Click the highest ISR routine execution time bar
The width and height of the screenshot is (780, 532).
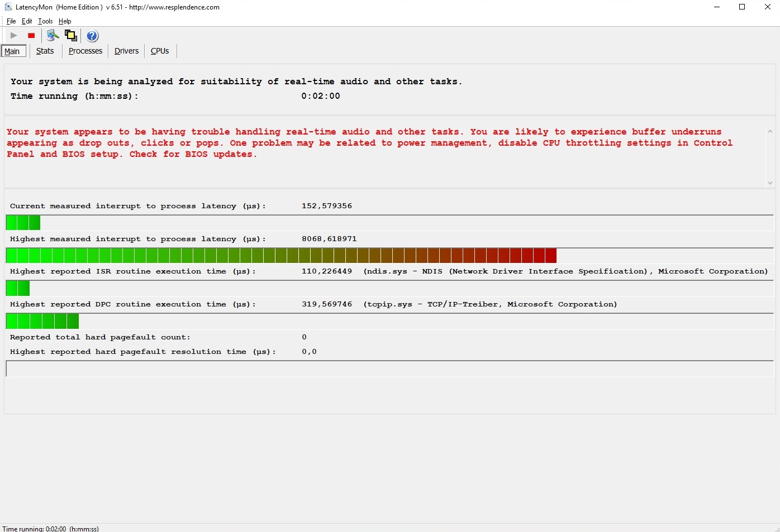[389, 288]
